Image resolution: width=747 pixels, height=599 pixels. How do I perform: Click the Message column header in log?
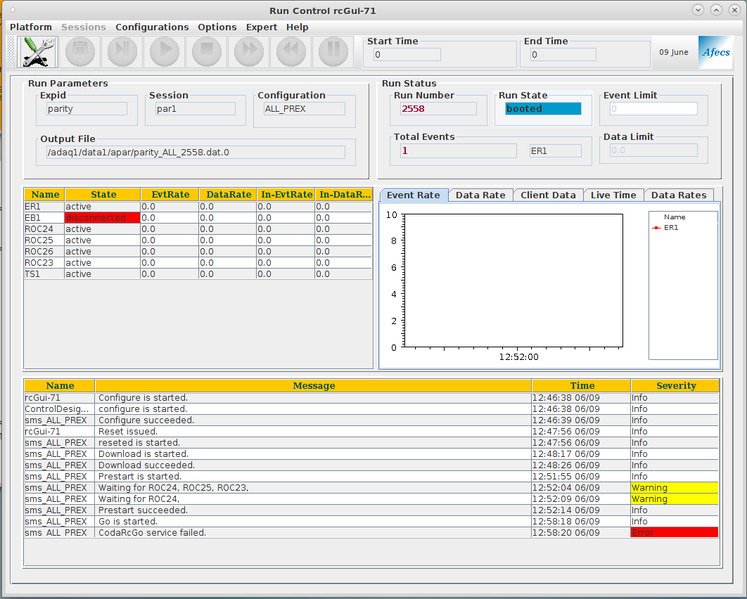coord(313,386)
